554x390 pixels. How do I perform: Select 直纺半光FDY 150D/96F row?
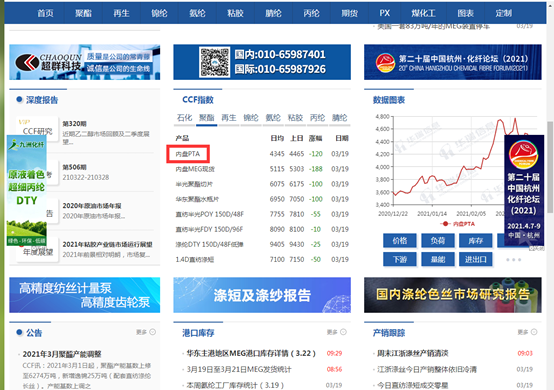[x=262, y=230]
